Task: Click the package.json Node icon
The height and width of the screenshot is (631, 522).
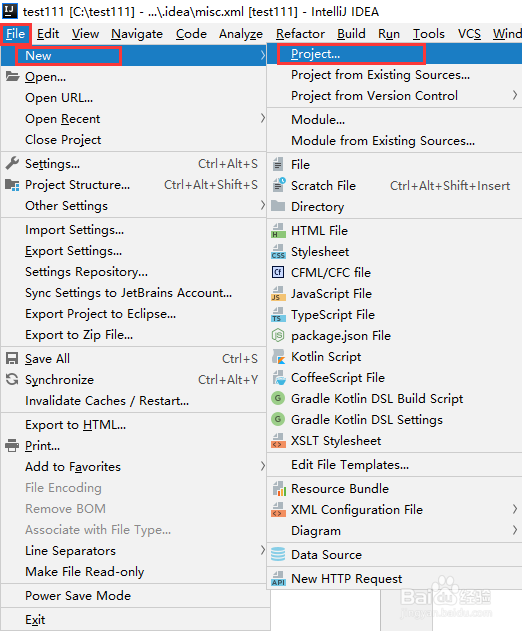Action: [278, 335]
